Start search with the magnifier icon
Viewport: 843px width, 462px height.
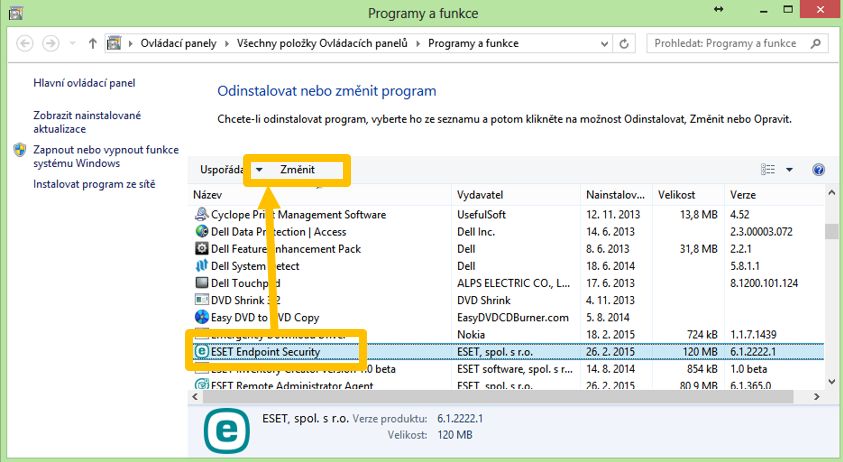816,44
